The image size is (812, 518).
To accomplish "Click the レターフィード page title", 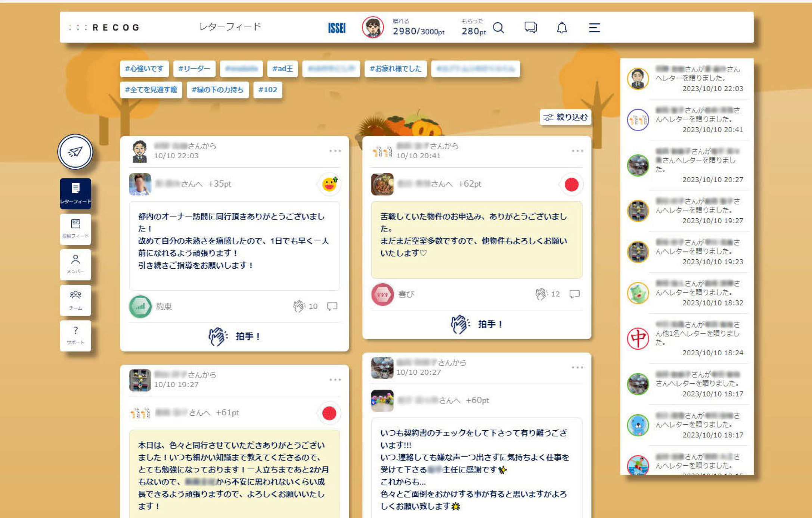I will click(x=230, y=27).
